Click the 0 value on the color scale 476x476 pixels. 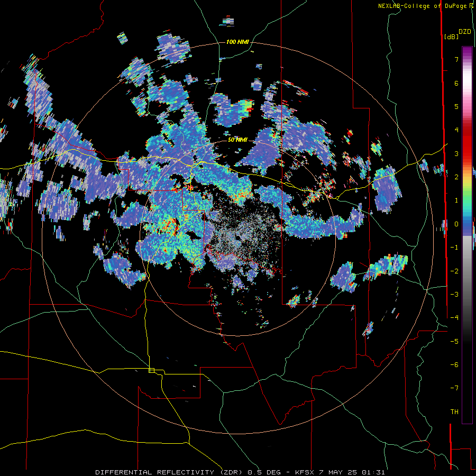(x=456, y=224)
